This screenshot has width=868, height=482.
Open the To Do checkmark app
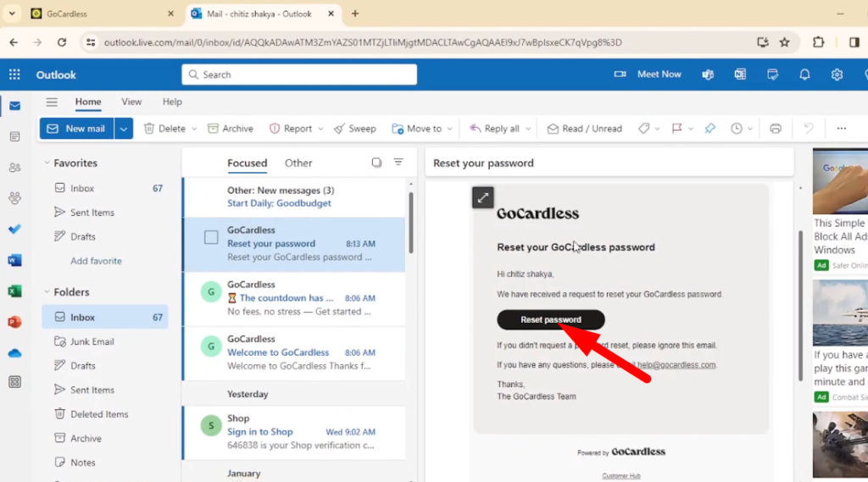pos(15,229)
